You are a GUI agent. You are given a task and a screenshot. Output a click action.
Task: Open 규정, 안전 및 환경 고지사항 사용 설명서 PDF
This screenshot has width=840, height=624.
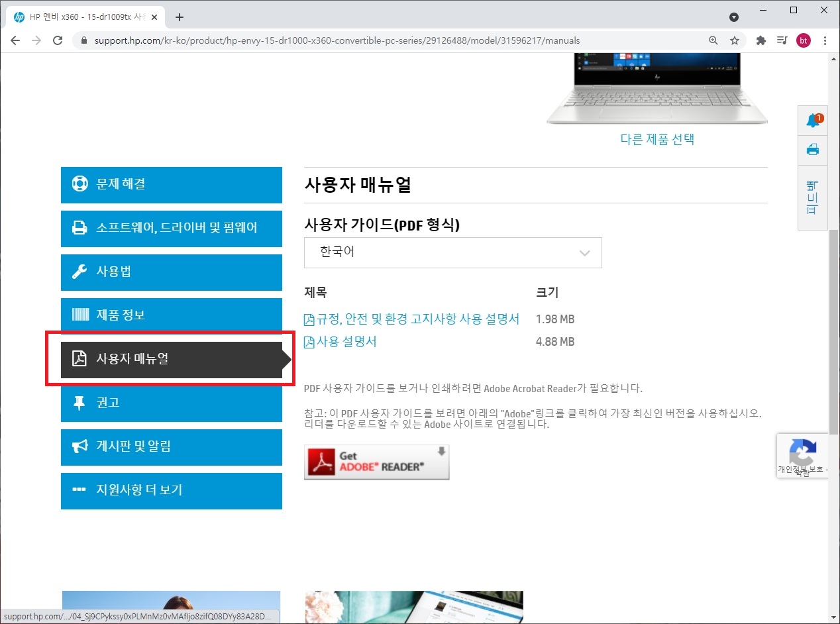click(412, 319)
